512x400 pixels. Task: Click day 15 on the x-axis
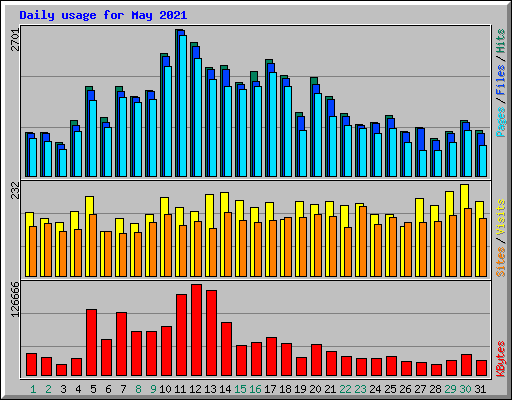[x=240, y=389]
